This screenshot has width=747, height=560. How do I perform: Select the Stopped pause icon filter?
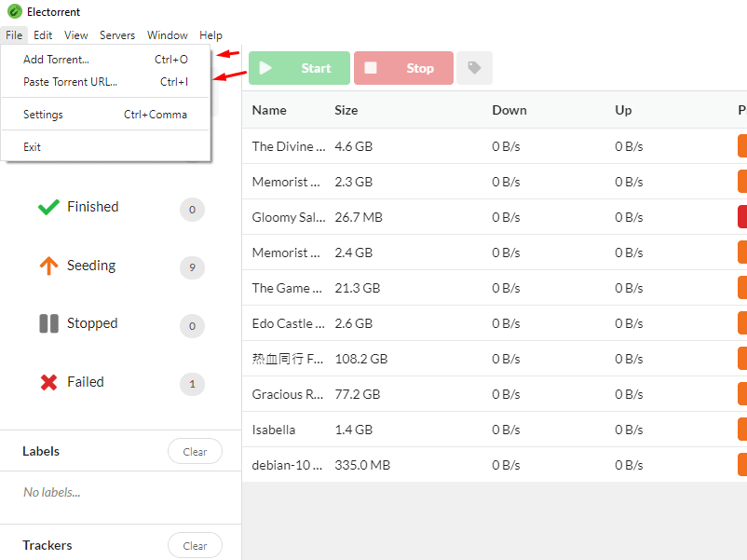pos(49,323)
